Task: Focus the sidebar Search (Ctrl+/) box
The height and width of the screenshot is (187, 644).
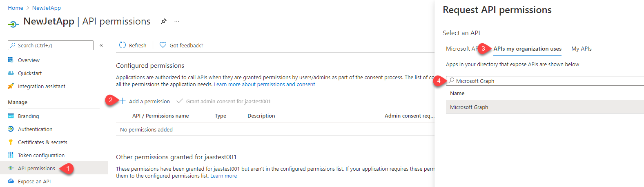Action: pos(51,45)
